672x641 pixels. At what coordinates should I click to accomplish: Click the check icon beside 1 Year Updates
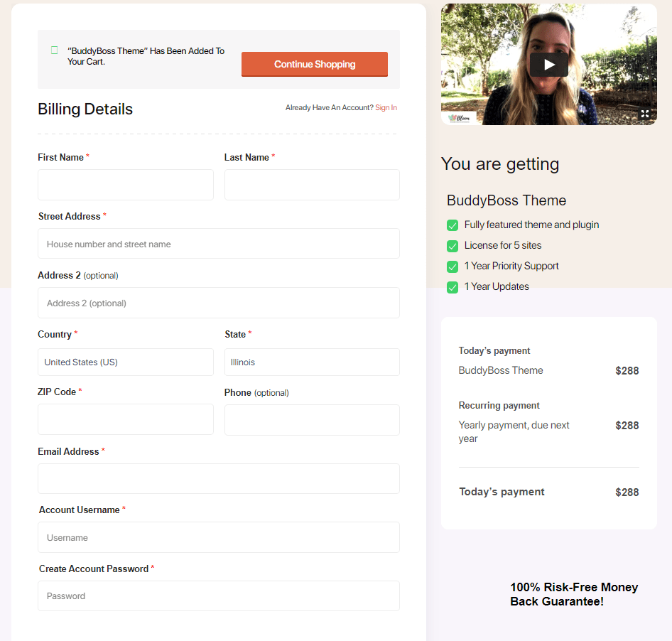point(452,287)
